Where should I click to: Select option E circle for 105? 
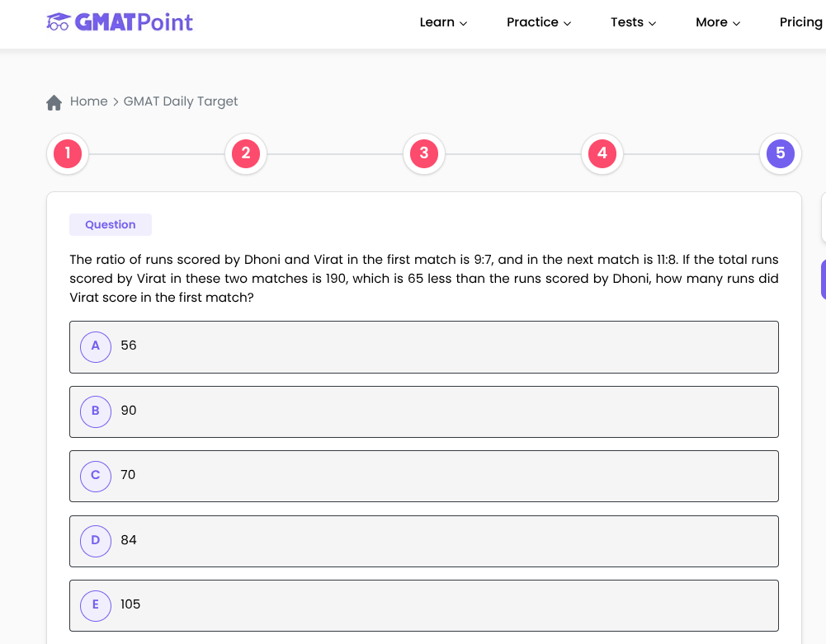tap(96, 605)
